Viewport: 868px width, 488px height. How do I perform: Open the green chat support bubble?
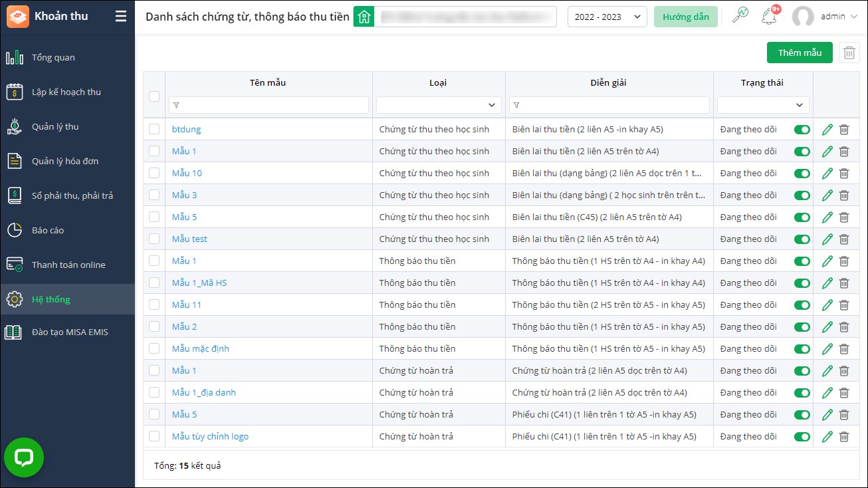pyautogui.click(x=24, y=457)
